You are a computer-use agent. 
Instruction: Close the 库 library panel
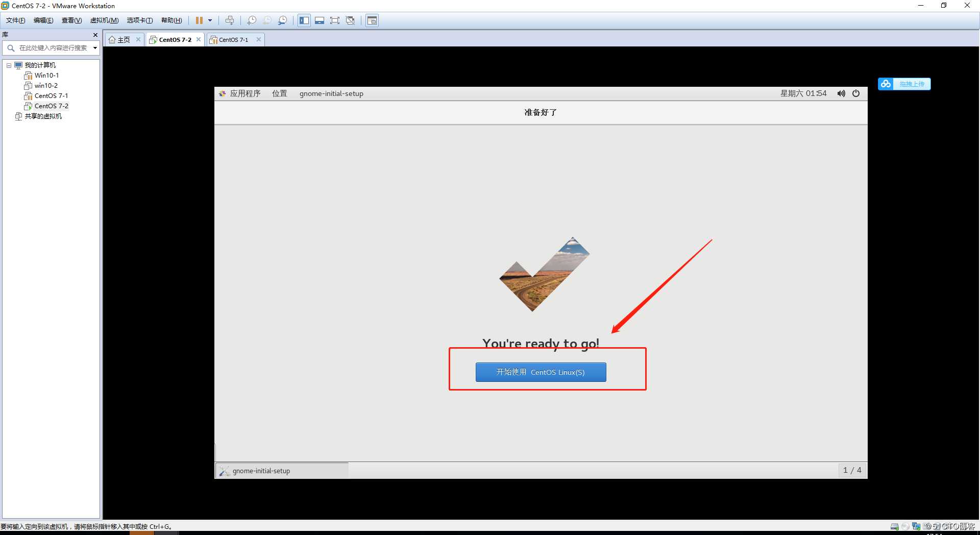click(x=95, y=35)
